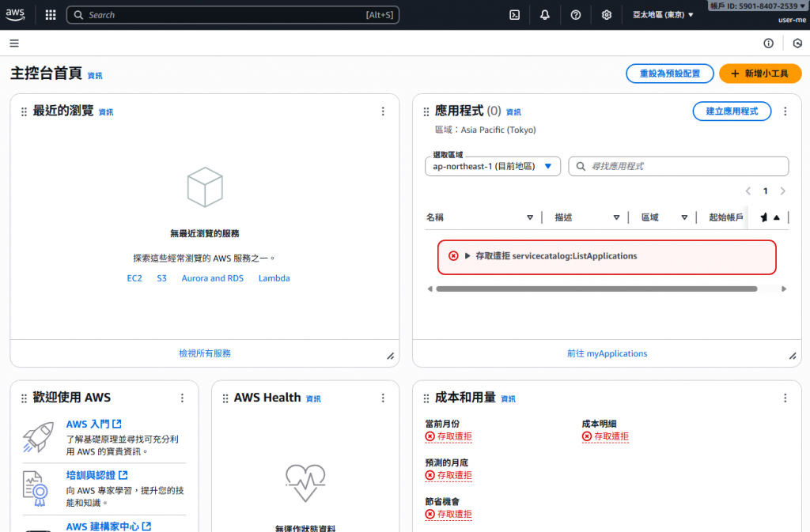Grab the 應用程式 widget drag handle
The width and height of the screenshot is (810, 532).
pyautogui.click(x=426, y=112)
